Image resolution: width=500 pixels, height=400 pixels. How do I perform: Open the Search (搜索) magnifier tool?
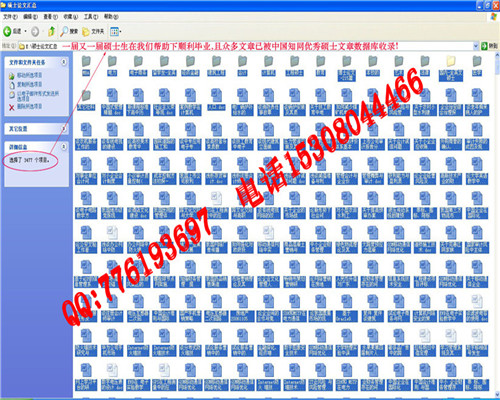click(64, 31)
